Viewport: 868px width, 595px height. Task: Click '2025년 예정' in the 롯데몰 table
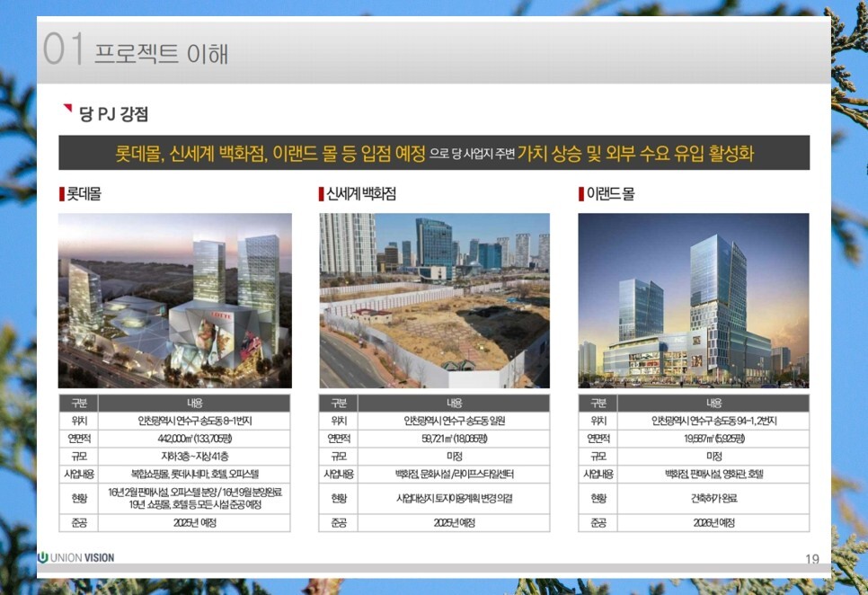194,523
